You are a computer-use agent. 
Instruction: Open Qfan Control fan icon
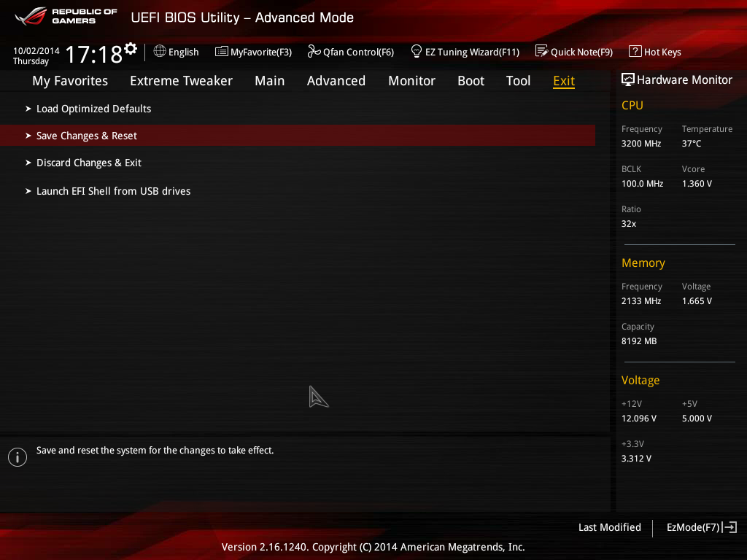[x=314, y=51]
